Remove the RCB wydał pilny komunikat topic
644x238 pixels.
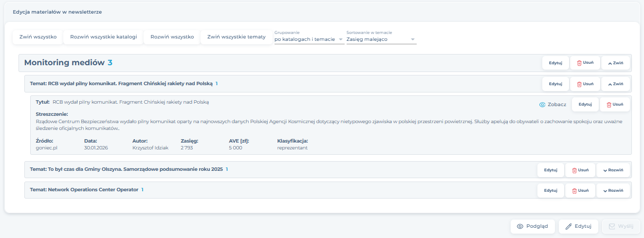point(585,84)
